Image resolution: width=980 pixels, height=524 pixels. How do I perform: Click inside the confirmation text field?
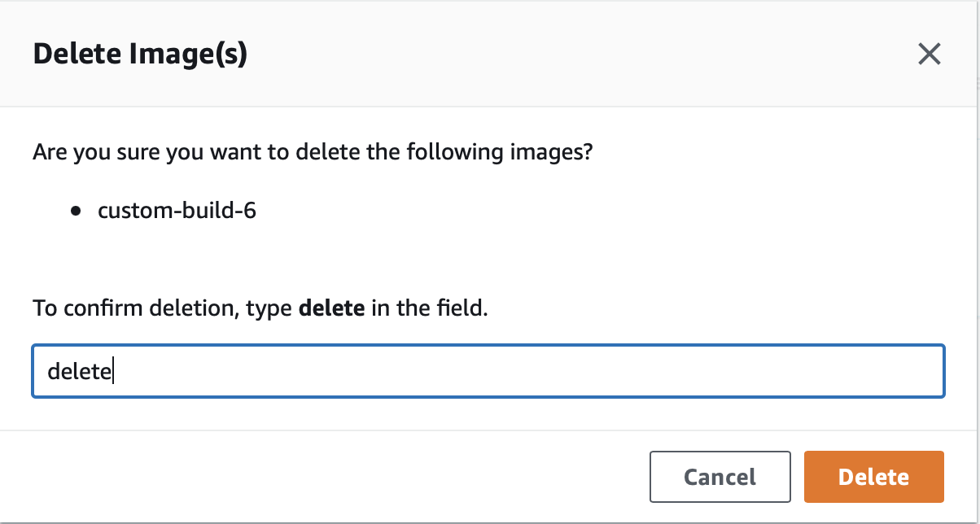(488, 370)
